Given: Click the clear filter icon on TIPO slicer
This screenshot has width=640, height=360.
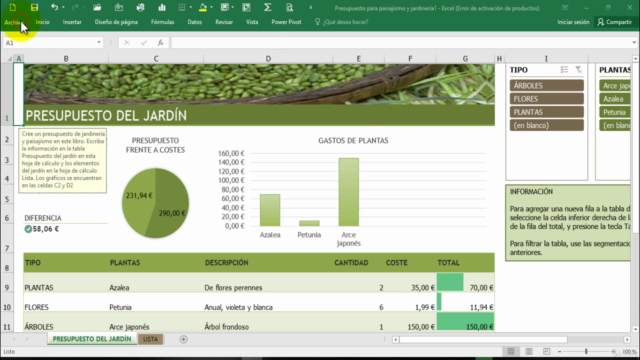Looking at the screenshot, I should click(x=579, y=70).
